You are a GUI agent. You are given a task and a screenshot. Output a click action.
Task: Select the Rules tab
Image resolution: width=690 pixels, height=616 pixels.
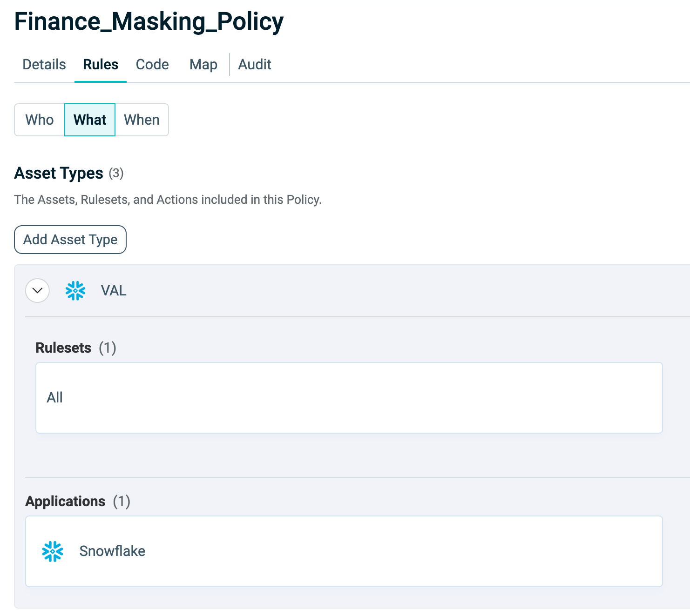point(101,64)
